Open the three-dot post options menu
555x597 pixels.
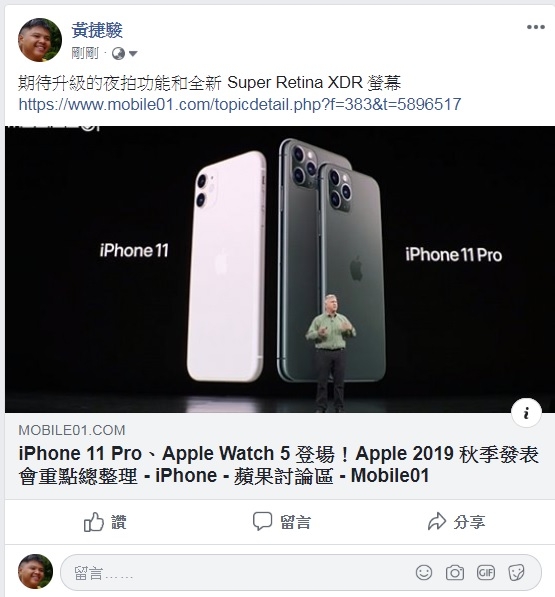pyautogui.click(x=535, y=27)
